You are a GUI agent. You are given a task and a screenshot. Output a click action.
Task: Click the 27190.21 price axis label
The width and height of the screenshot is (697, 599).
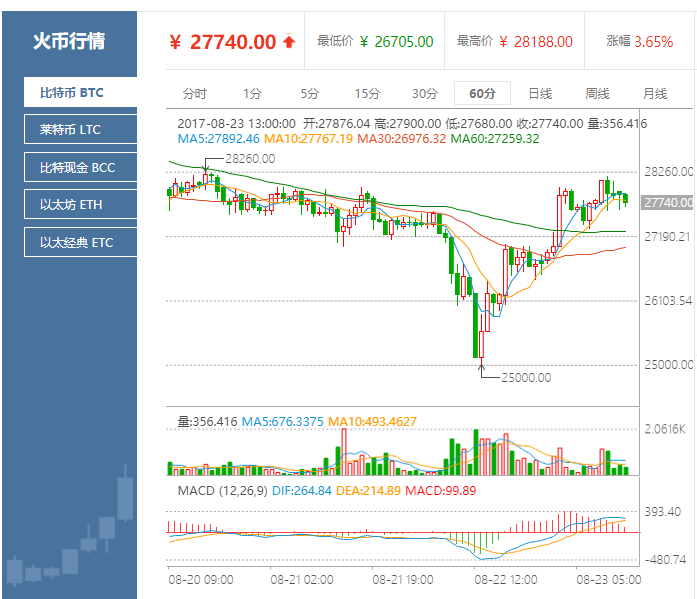pyautogui.click(x=668, y=237)
